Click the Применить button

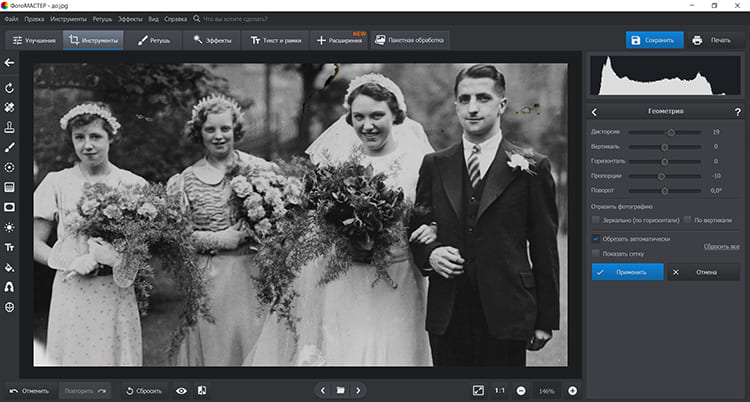pyautogui.click(x=627, y=272)
